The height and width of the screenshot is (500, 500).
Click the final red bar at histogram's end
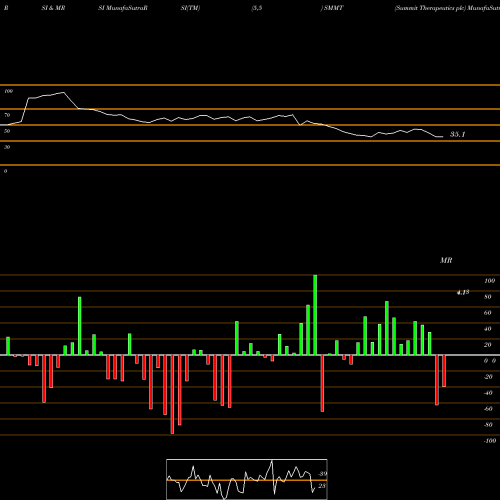point(444,371)
